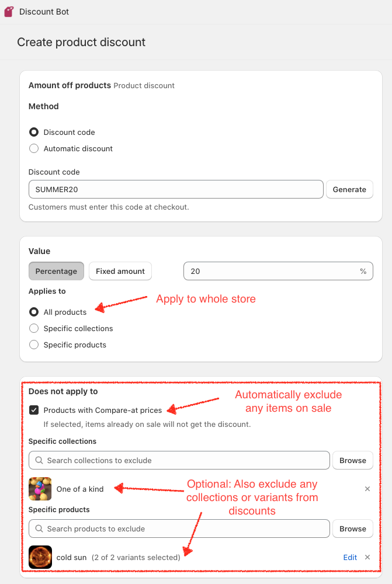Screen dimensions: 392x584
Task: Remove the cold sun product exclusion
Action: 367,557
